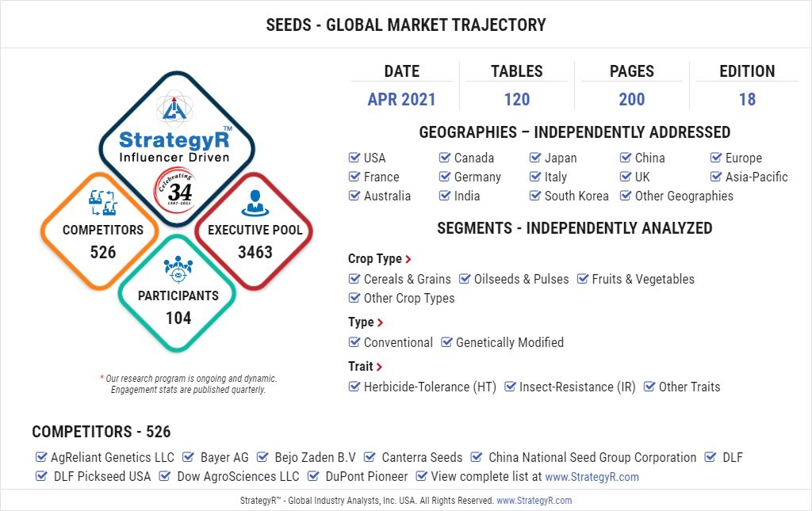The height and width of the screenshot is (511, 812).
Task: Click the Competitors factory icon
Action: coord(103,204)
